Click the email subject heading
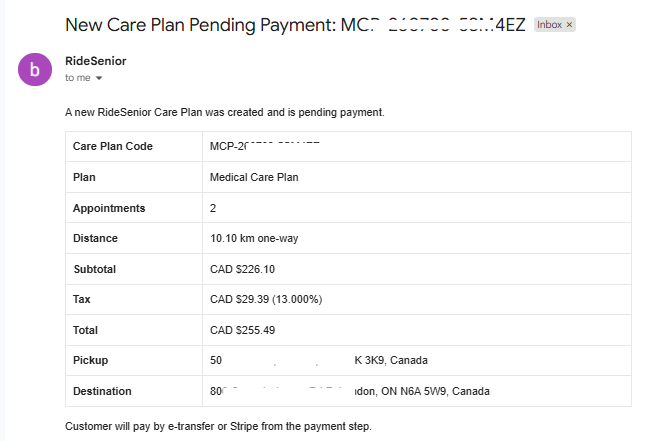 [x=295, y=25]
